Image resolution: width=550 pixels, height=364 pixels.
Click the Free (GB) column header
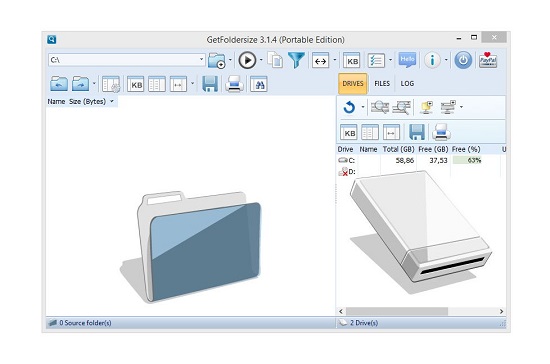[x=433, y=149]
